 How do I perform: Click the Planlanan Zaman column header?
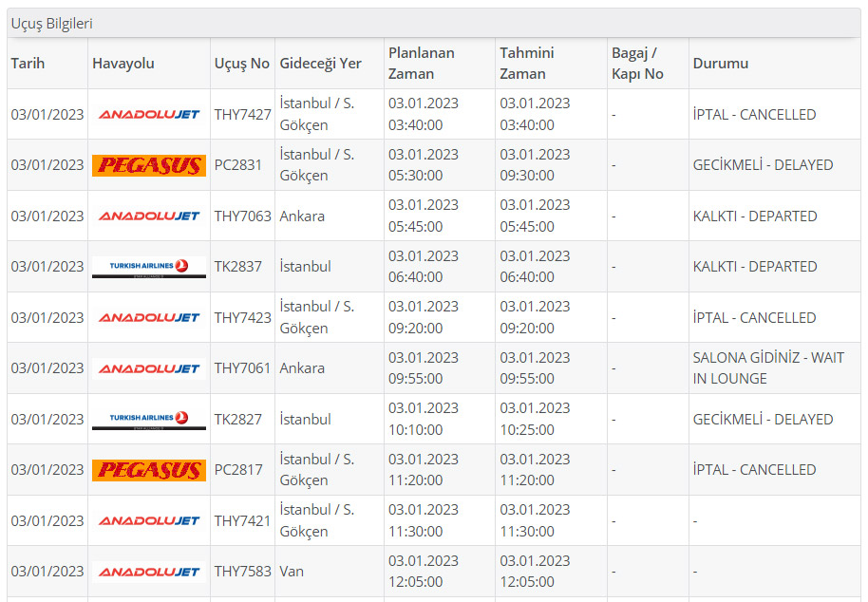[421, 63]
